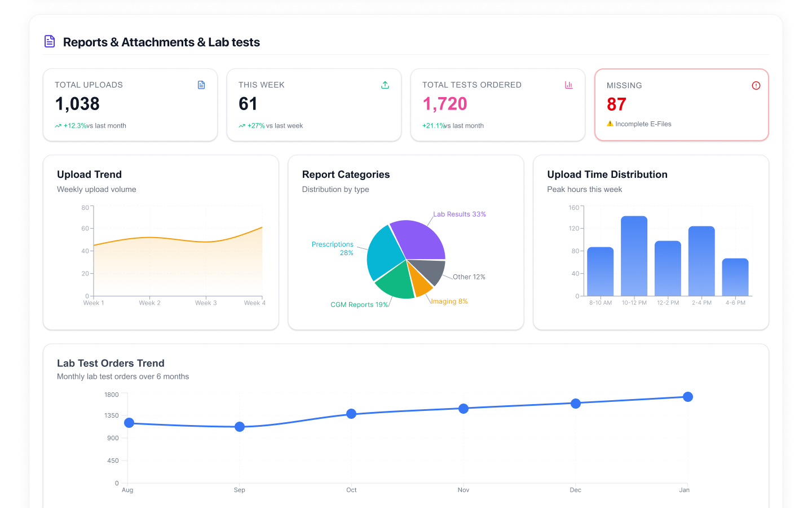Select the gray Other pie slice

point(431,270)
